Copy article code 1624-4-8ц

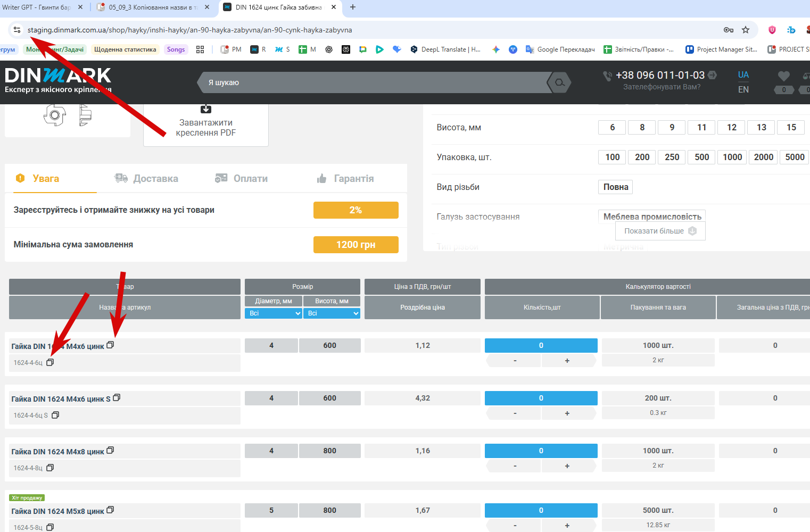pos(50,468)
